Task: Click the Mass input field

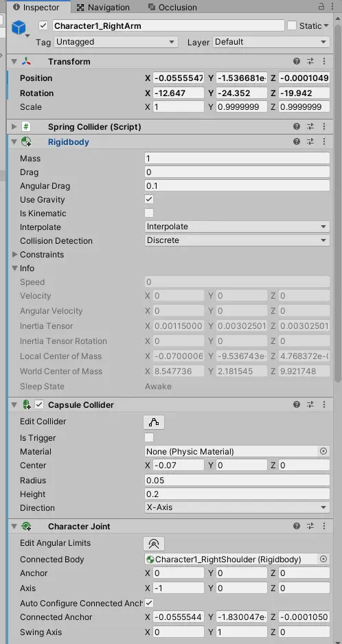Action: [x=237, y=158]
